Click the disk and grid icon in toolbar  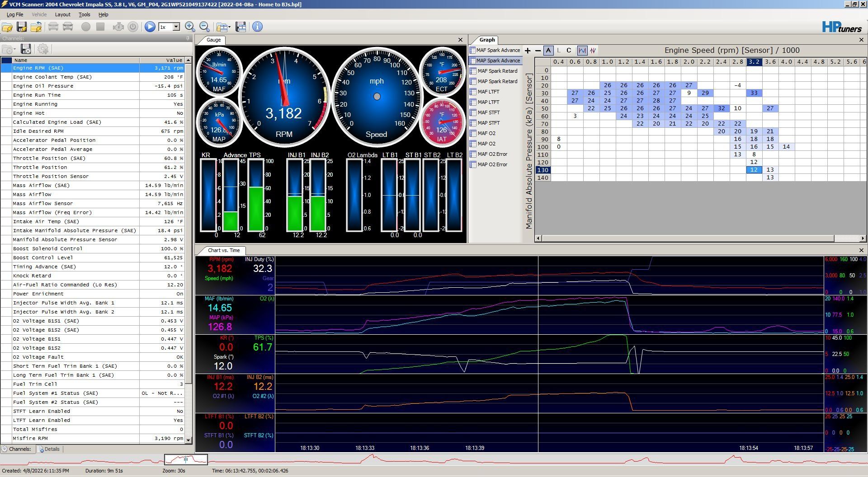(x=241, y=27)
